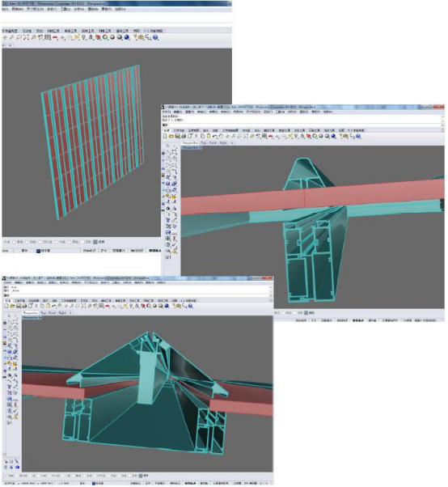448x487 pixels.
Task: Switch to Right viewport tab in middle-right window
Action: [223, 143]
